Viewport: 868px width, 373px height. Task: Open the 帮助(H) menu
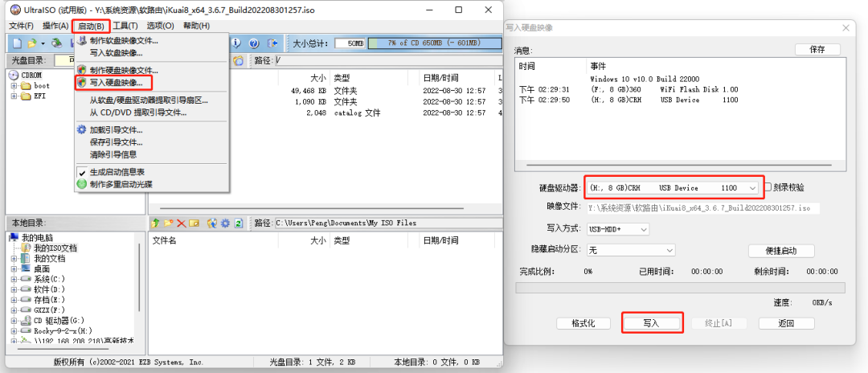pos(196,26)
